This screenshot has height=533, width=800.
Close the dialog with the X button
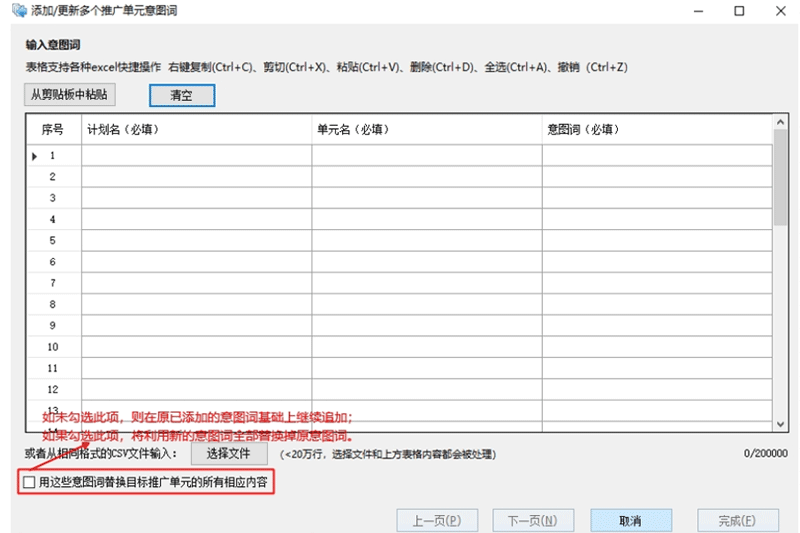coord(778,11)
